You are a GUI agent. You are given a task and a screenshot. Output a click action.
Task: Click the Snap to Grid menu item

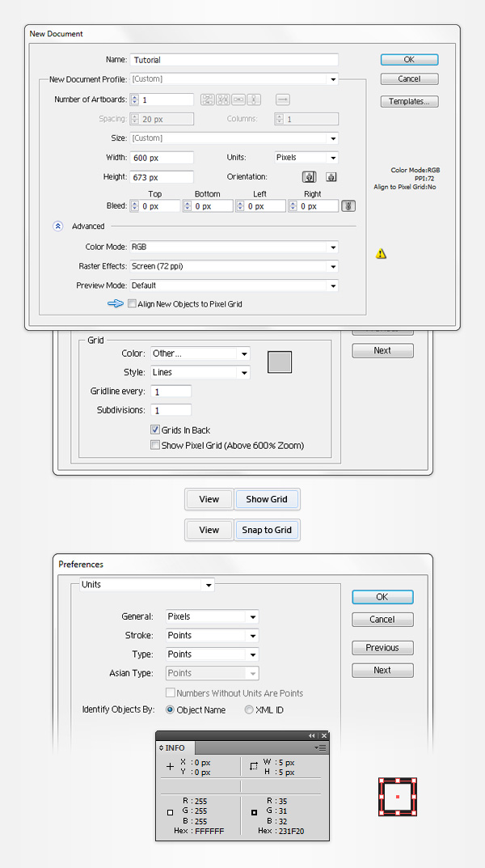tap(267, 530)
